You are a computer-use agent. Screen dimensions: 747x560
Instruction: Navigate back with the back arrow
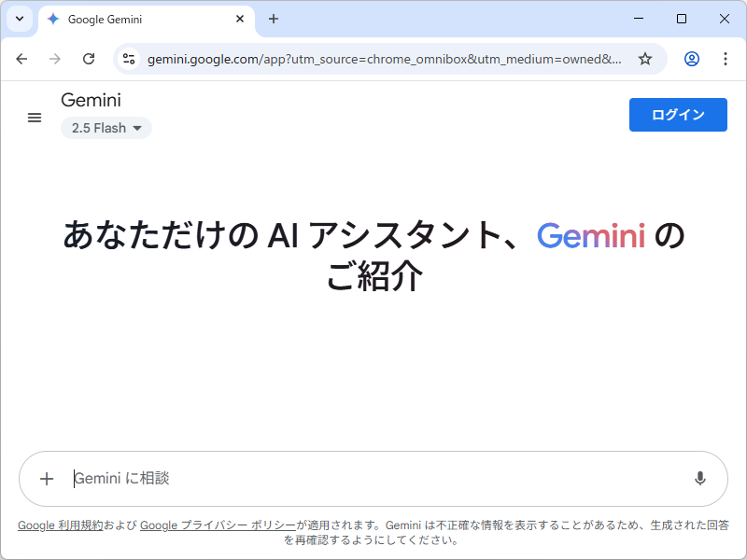21,58
